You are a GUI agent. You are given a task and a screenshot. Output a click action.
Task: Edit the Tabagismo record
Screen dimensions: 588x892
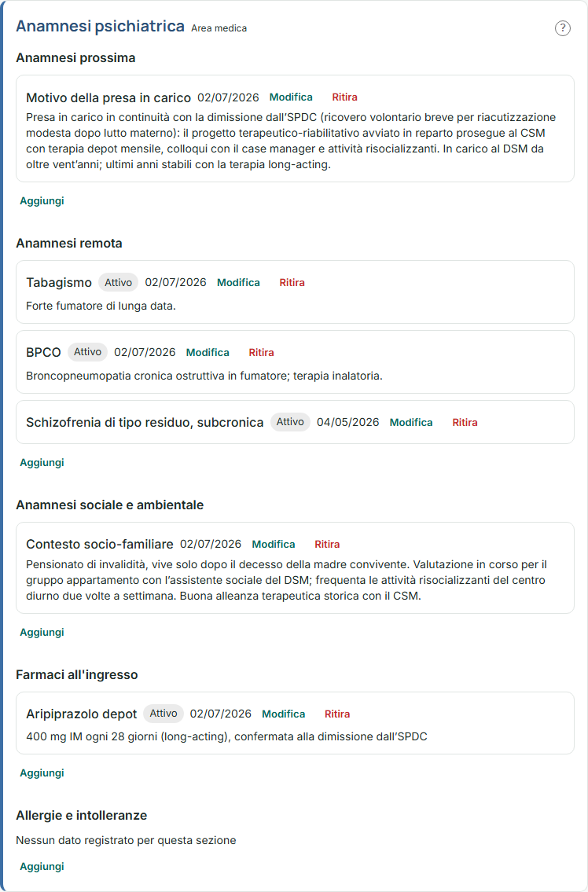[x=238, y=283]
